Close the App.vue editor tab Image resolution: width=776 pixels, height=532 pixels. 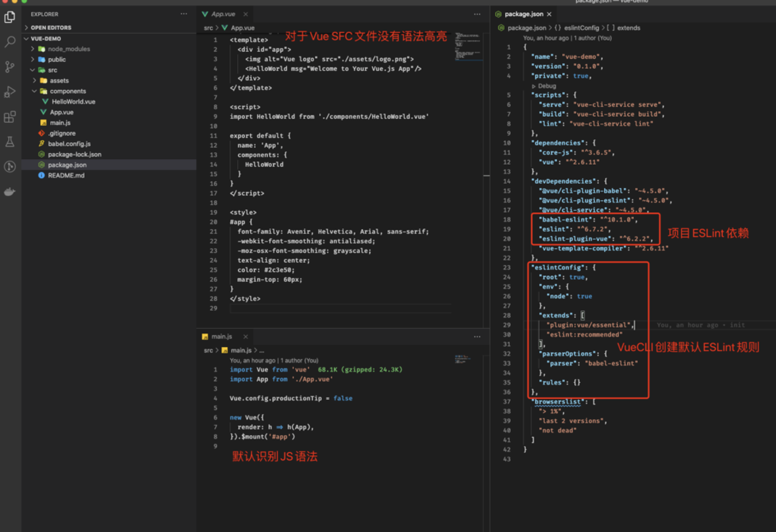[246, 14]
